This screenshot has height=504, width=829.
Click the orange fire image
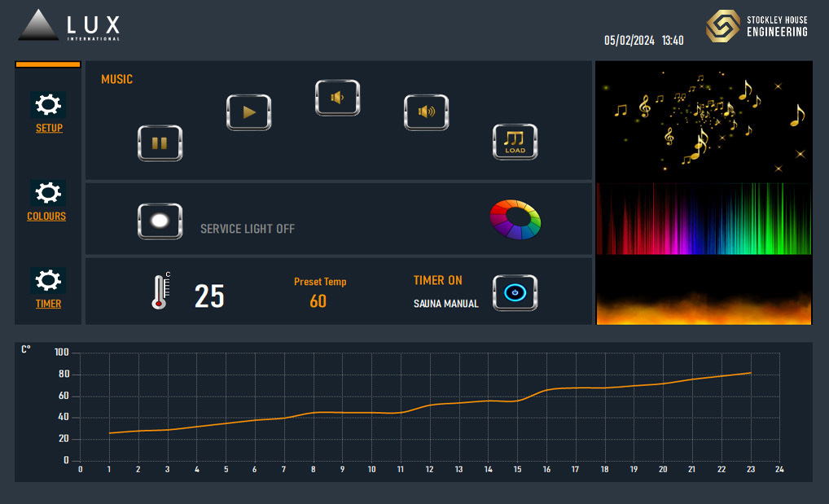[x=704, y=291]
